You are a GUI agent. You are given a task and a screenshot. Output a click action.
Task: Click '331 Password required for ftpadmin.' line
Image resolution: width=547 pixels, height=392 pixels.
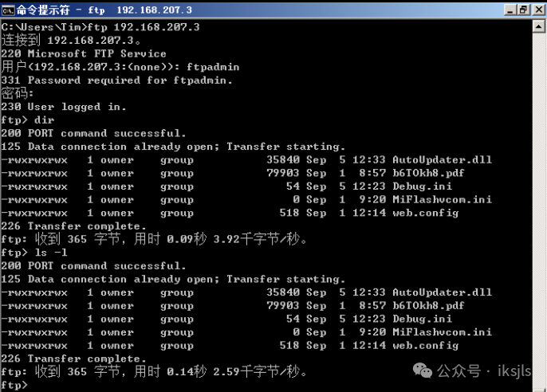117,80
